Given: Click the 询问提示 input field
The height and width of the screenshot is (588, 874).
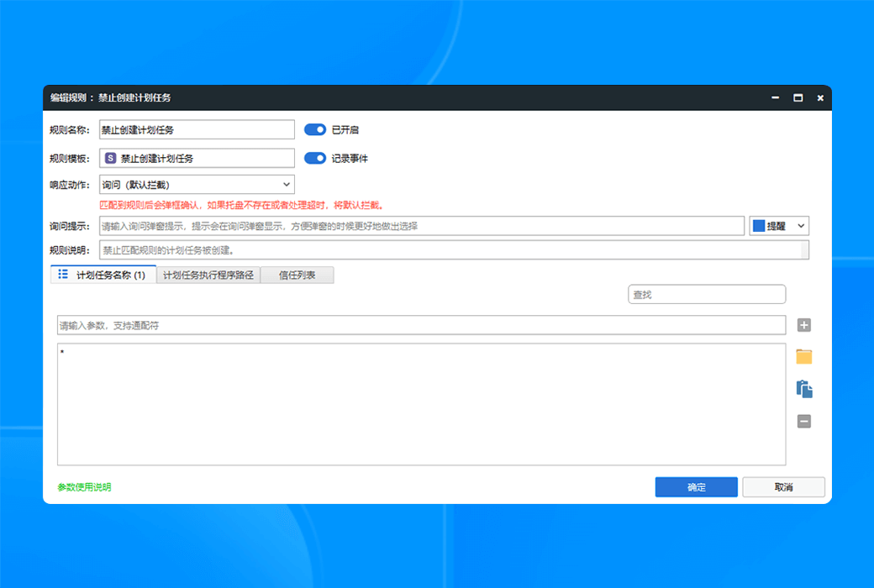Looking at the screenshot, I should [422, 226].
